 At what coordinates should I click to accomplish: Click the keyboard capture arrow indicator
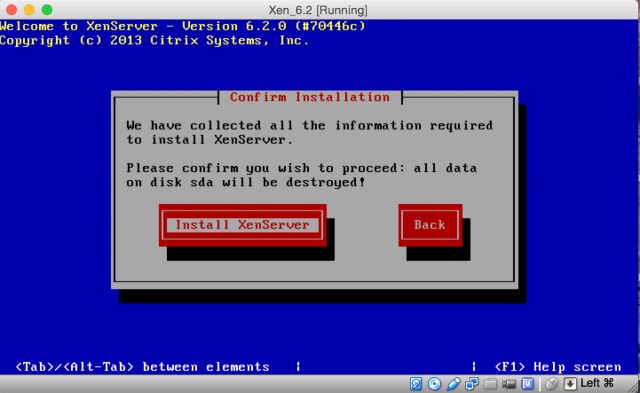click(570, 384)
